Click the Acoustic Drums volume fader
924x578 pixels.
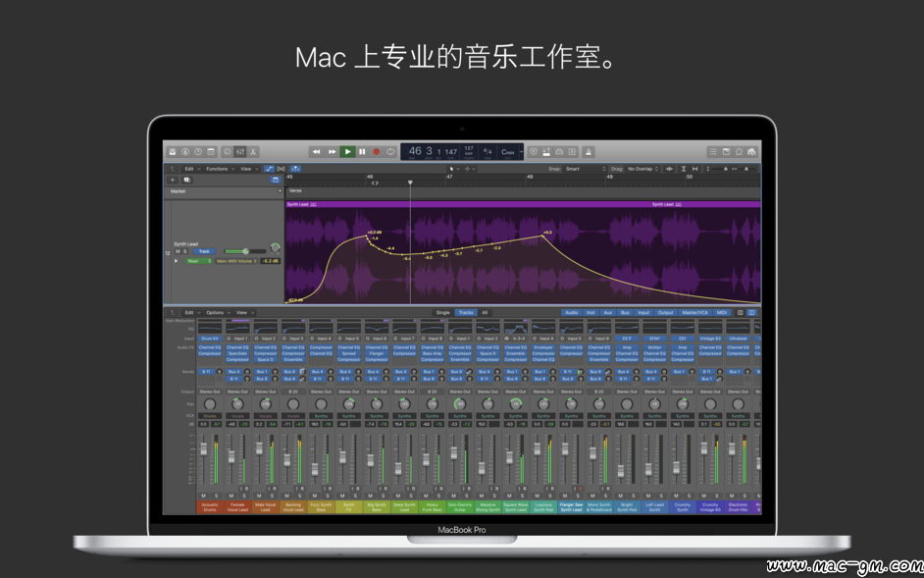point(204,449)
